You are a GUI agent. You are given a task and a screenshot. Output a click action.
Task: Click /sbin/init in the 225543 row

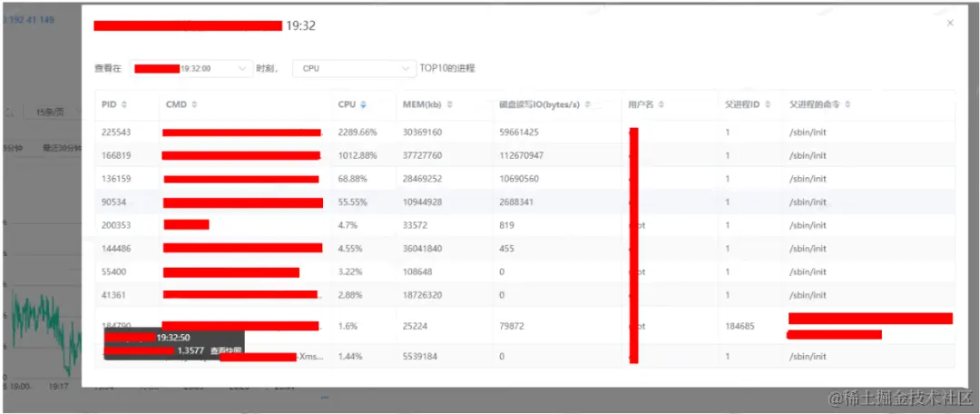tap(808, 133)
